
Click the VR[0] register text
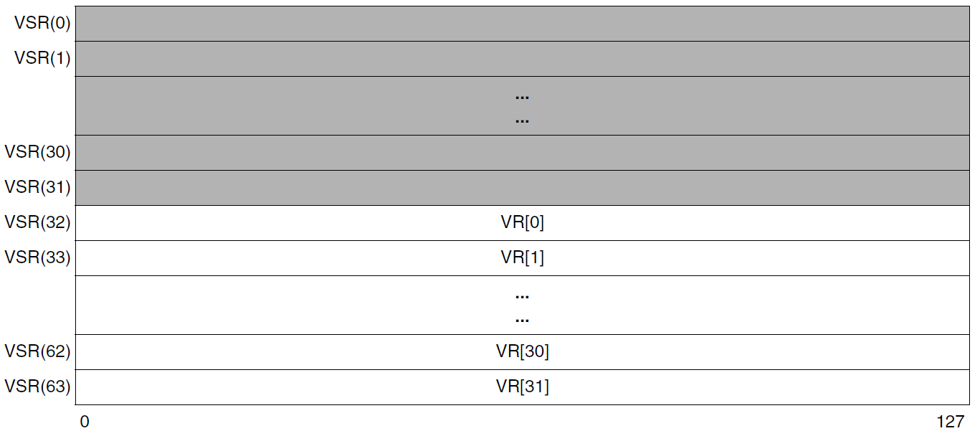(x=522, y=222)
